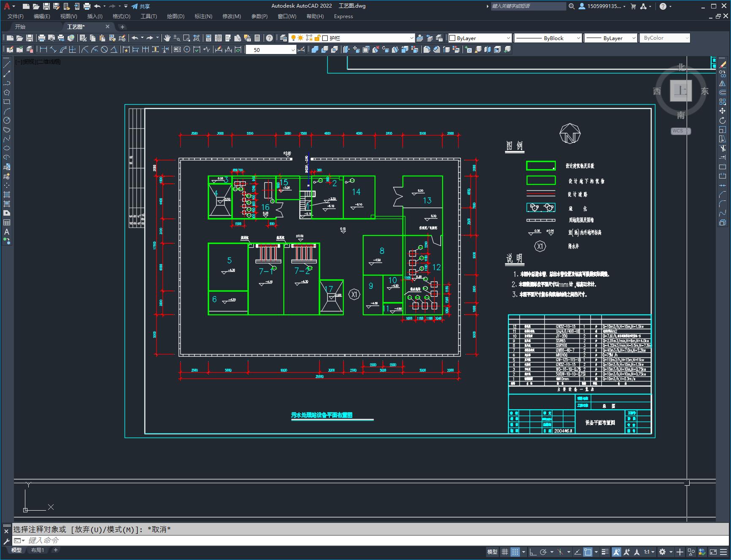Close the 工艺图 drawing tab
Viewport: 731px width, 560px height.
(107, 27)
